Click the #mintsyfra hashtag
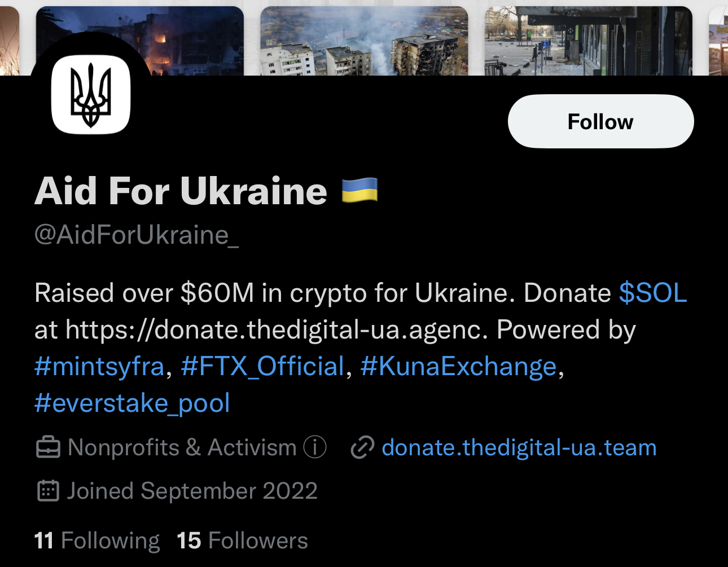 (99, 366)
